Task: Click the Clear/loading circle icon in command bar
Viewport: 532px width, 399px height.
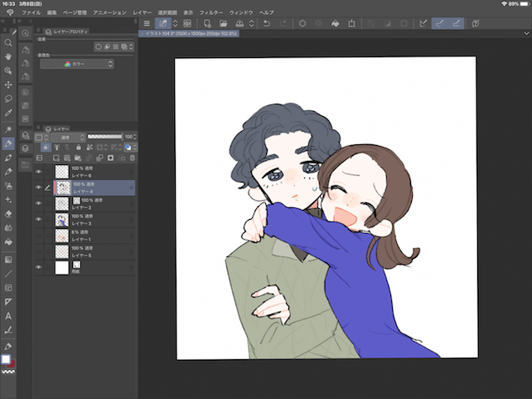Action: click(302, 23)
